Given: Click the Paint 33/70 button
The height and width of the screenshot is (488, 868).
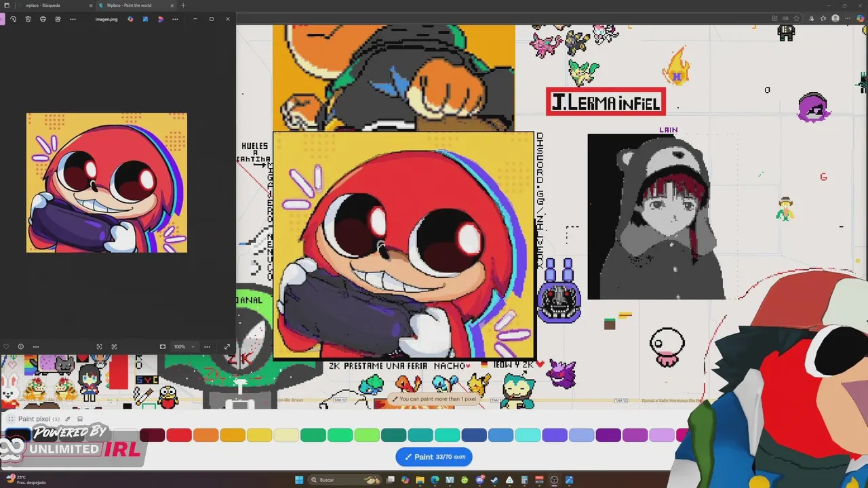Looking at the screenshot, I should pyautogui.click(x=434, y=457).
